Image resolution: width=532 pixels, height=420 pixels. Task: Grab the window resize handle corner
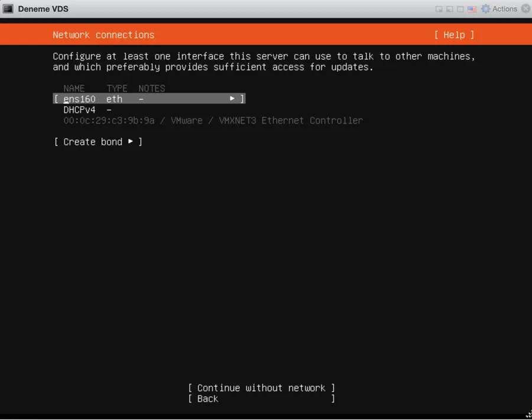[528, 414]
